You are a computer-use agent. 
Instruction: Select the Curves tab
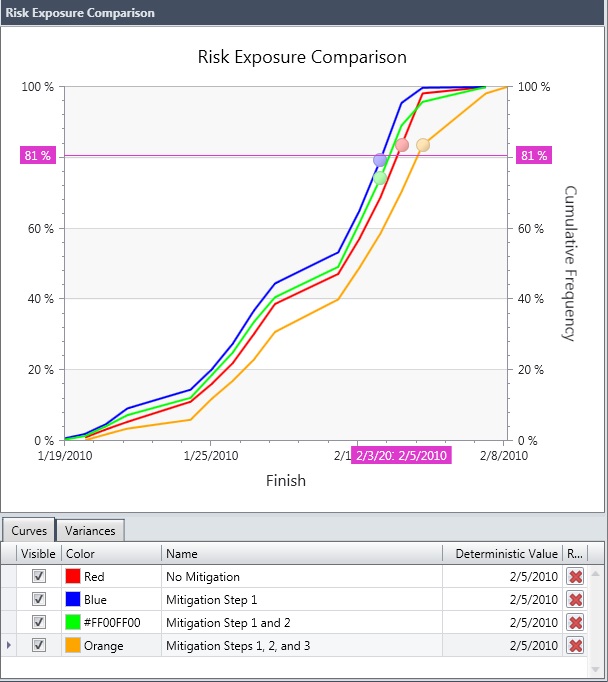click(x=29, y=530)
